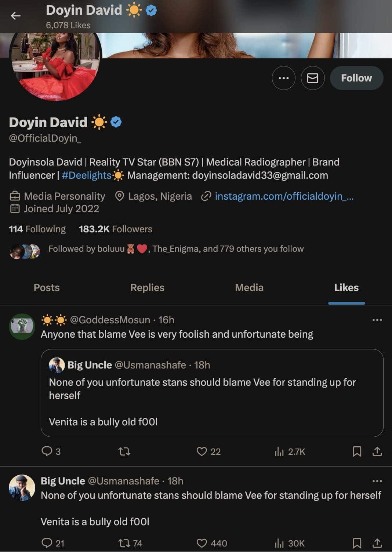Reply to GoddessMosun's post

(47, 451)
